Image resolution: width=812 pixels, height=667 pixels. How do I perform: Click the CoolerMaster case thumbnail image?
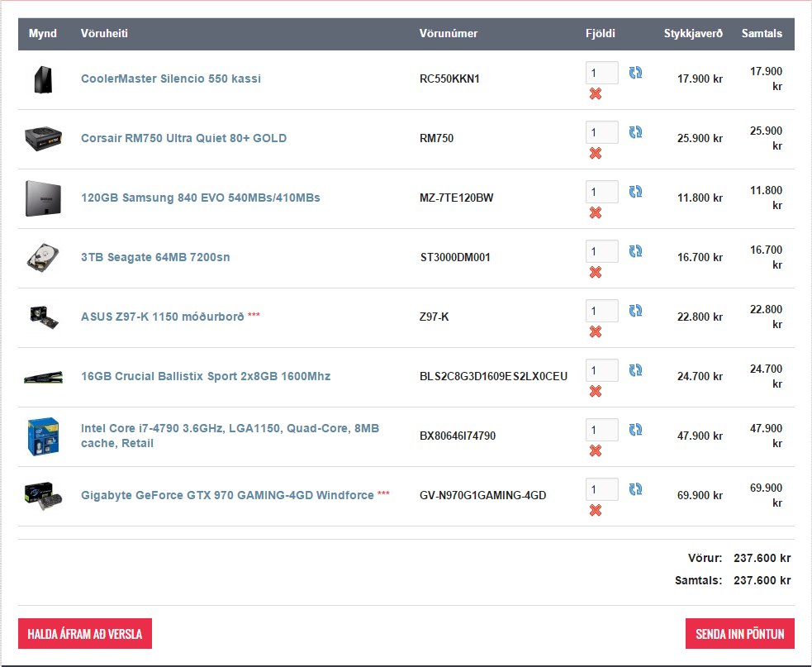(43, 79)
